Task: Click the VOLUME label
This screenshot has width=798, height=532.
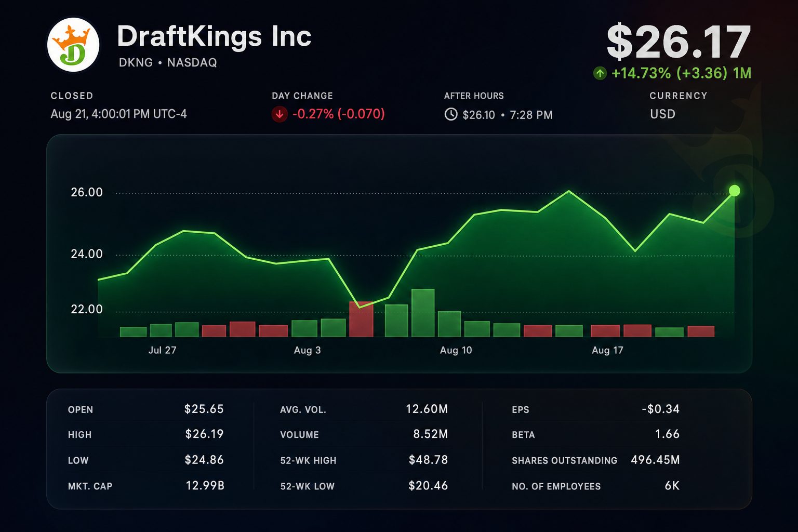Action: pyautogui.click(x=299, y=435)
